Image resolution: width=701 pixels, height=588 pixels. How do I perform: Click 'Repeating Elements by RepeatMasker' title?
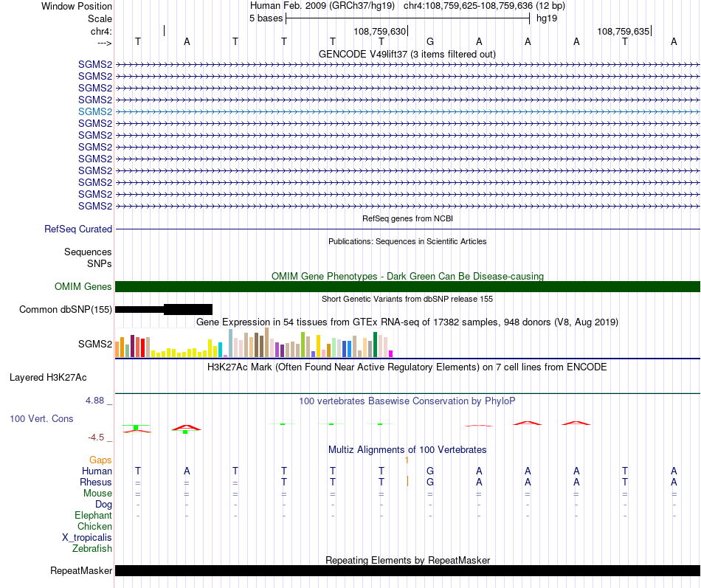pyautogui.click(x=408, y=560)
